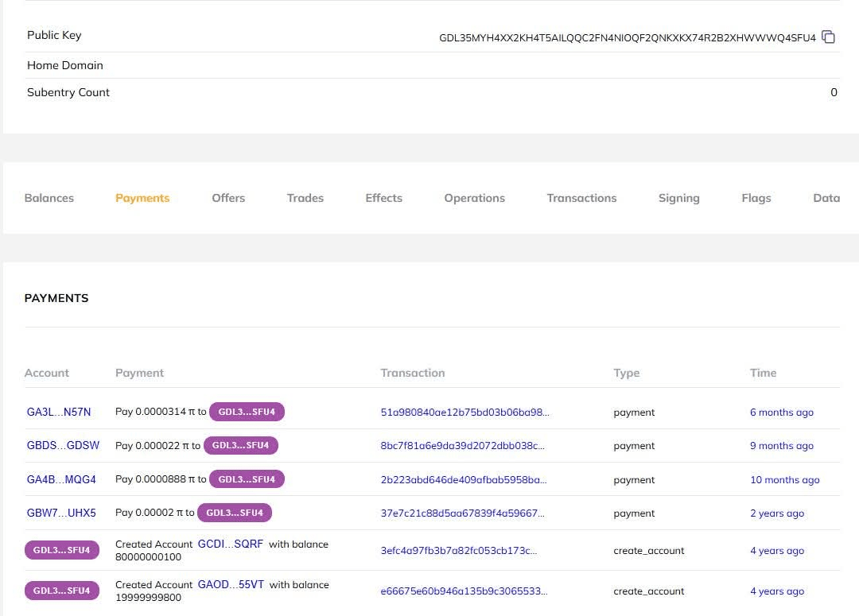Click the GA4B...MQG4 account link

(61, 480)
